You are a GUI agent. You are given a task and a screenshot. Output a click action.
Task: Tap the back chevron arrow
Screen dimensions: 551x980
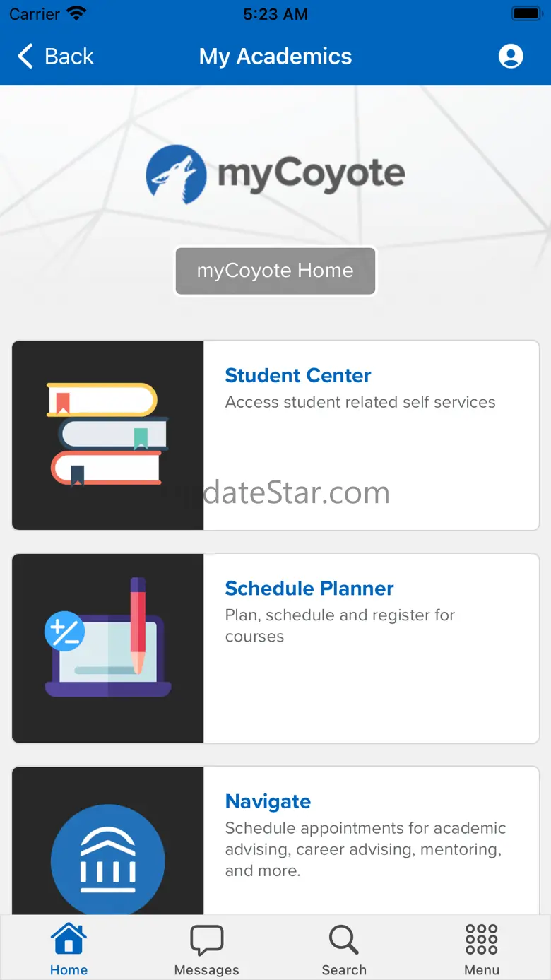point(25,57)
